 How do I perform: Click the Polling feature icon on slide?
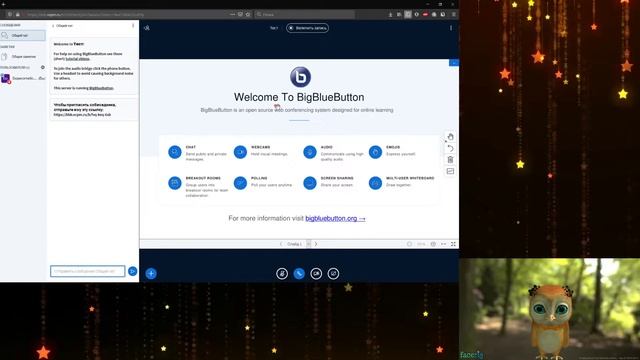240,183
